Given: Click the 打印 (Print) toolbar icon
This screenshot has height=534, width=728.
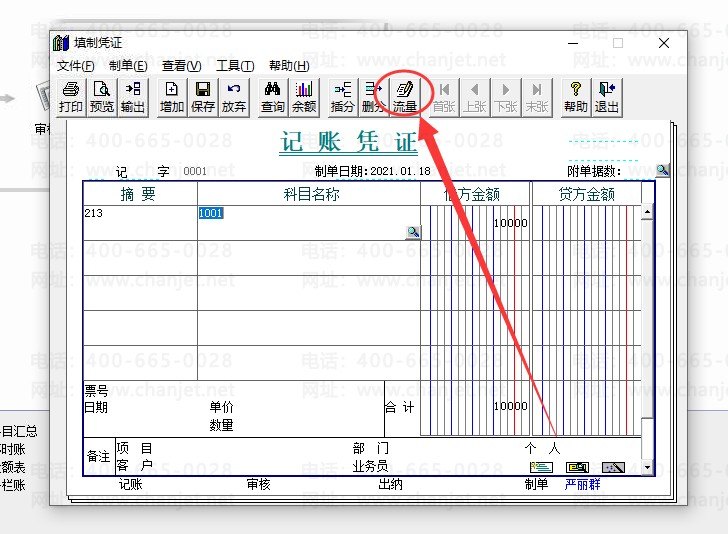Looking at the screenshot, I should click(x=71, y=97).
